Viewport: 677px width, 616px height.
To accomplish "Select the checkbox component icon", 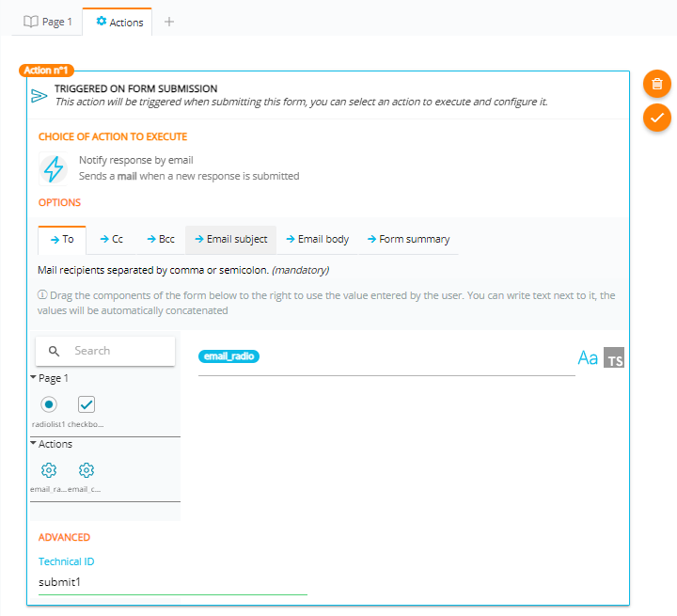I will 87,404.
